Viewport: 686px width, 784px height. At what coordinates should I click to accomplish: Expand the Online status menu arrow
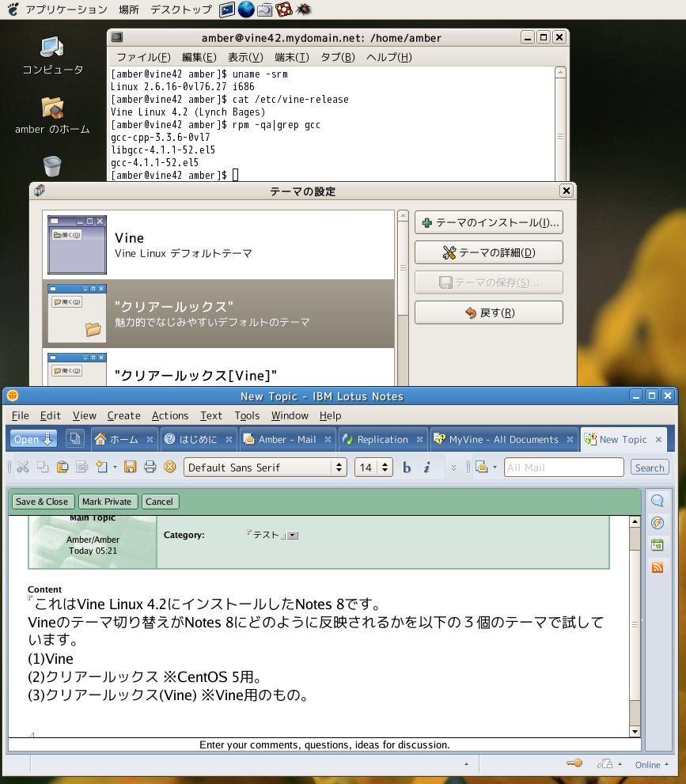pos(666,764)
